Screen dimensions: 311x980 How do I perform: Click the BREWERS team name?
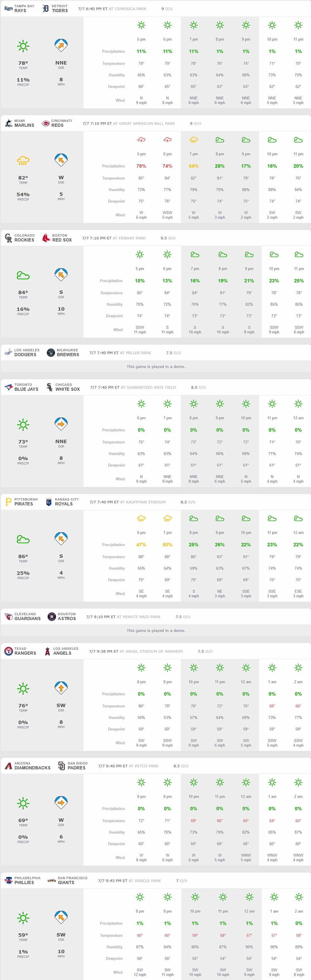(x=68, y=354)
